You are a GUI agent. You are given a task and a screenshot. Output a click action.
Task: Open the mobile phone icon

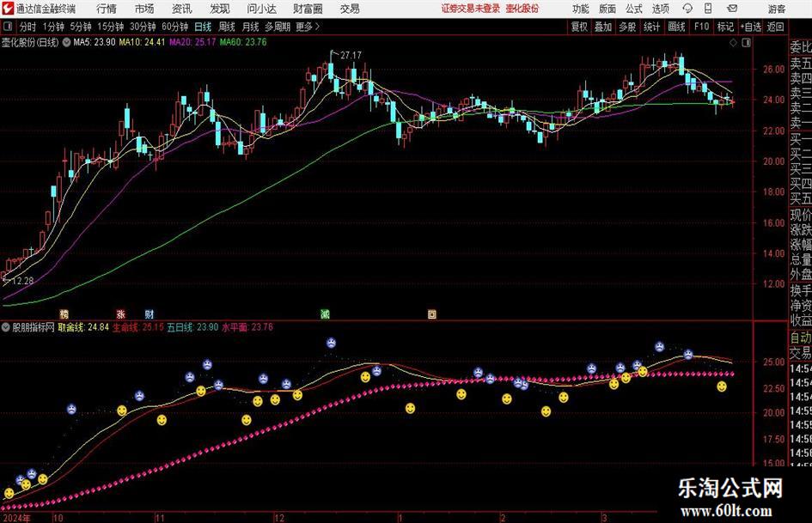click(708, 9)
